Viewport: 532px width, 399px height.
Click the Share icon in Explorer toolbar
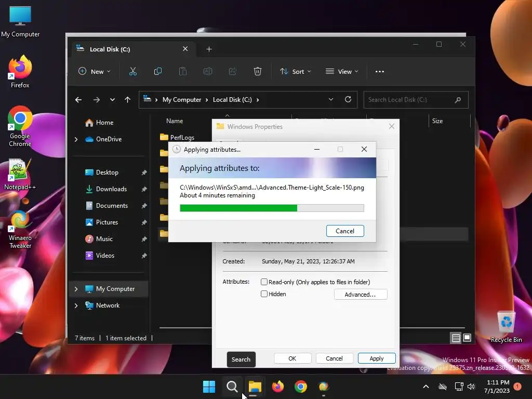point(233,72)
